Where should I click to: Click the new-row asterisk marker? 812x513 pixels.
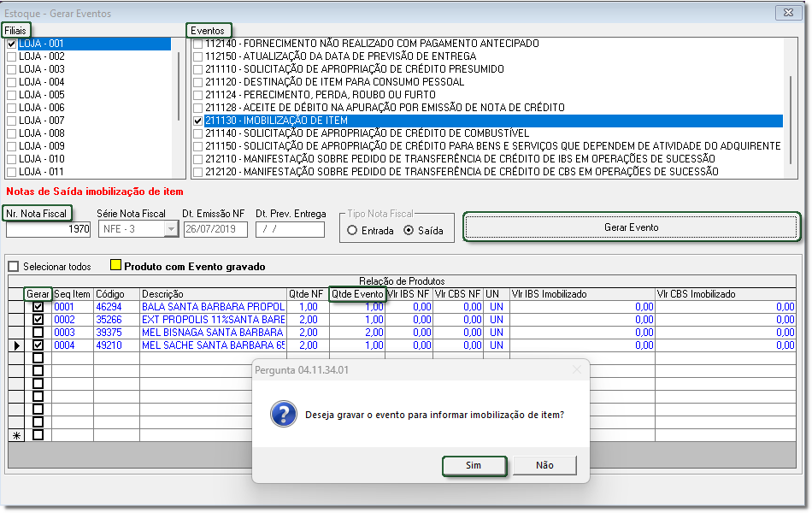[x=16, y=436]
